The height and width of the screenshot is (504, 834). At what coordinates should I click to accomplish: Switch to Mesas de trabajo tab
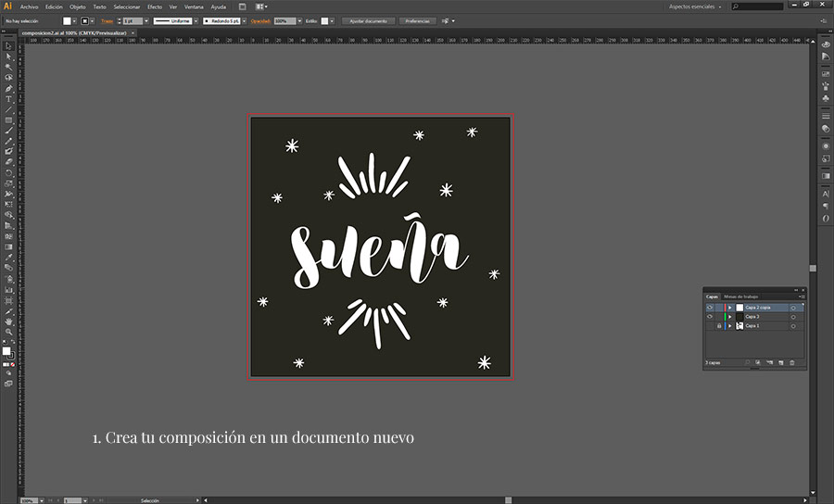740,296
